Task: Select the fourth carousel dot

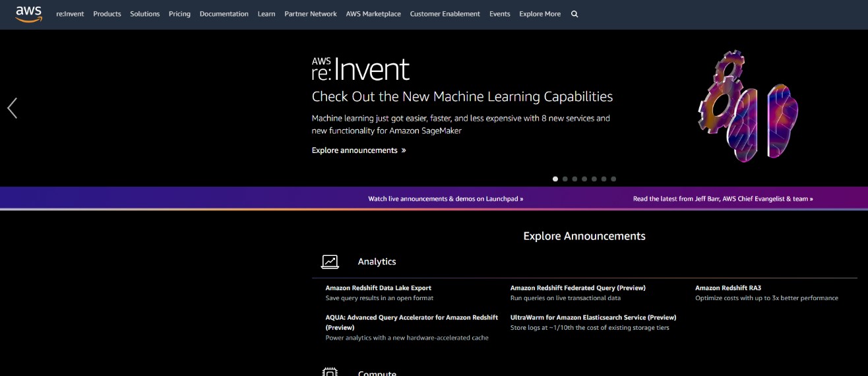Action: tap(584, 179)
